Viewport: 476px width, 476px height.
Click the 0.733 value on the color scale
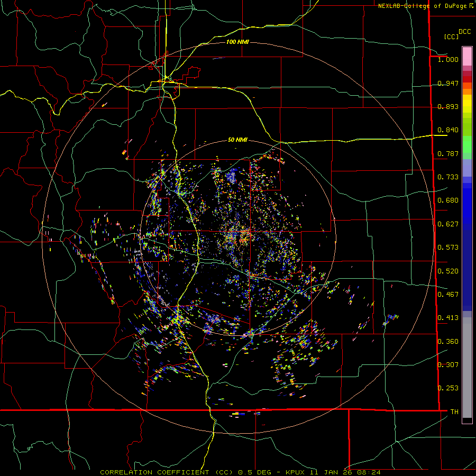click(448, 177)
